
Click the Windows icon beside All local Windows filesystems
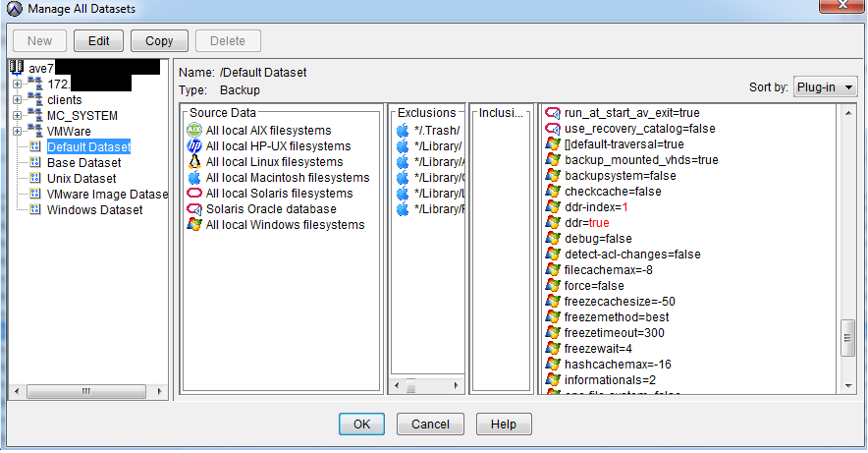click(x=194, y=224)
